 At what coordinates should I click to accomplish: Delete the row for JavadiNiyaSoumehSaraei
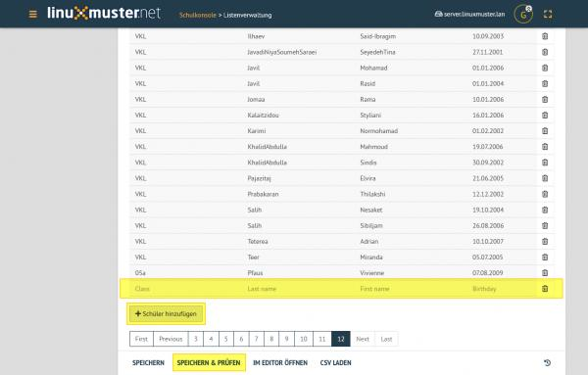(x=545, y=52)
